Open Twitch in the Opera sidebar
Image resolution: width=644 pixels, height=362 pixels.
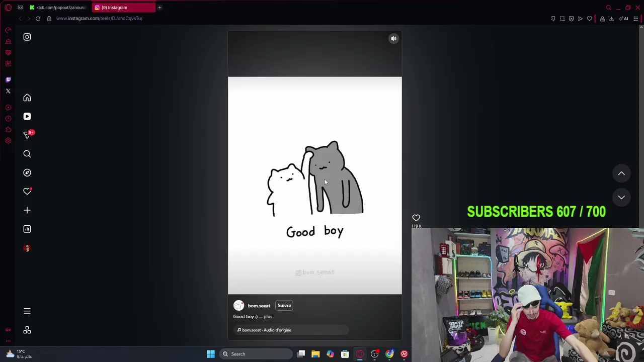point(8,79)
